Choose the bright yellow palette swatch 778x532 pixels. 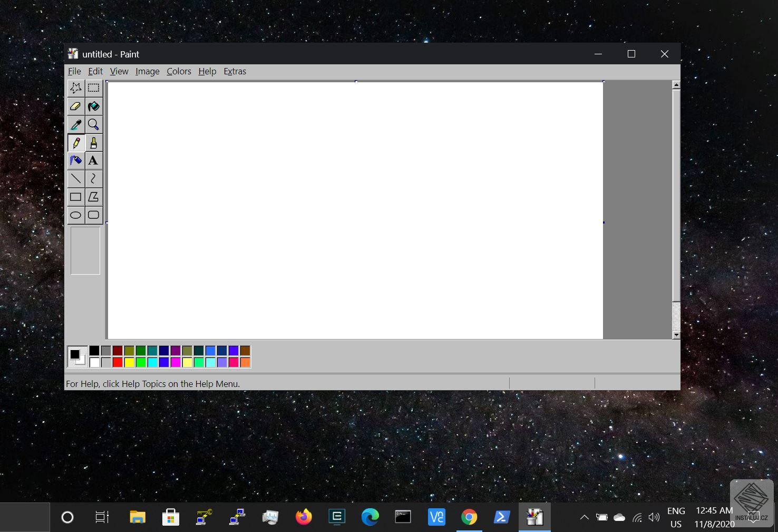[129, 362]
